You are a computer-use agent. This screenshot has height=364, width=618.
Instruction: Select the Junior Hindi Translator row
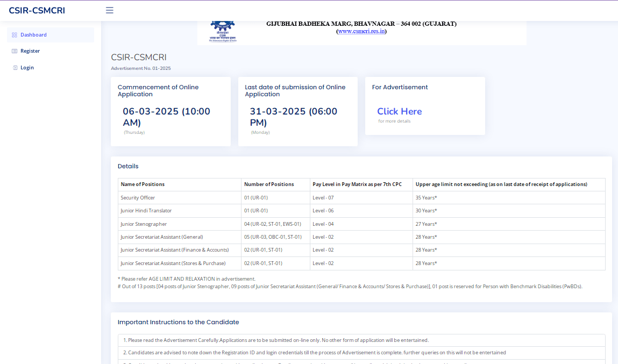146,211
